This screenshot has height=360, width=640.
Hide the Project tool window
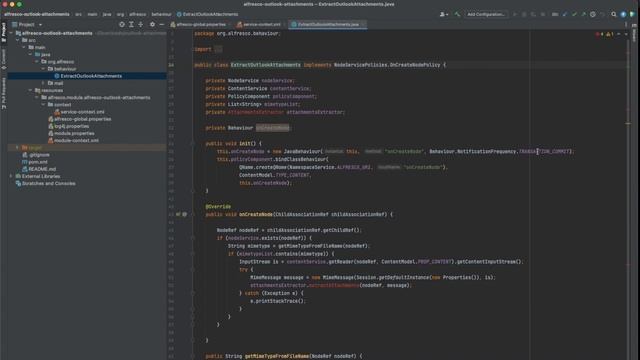[162, 24]
